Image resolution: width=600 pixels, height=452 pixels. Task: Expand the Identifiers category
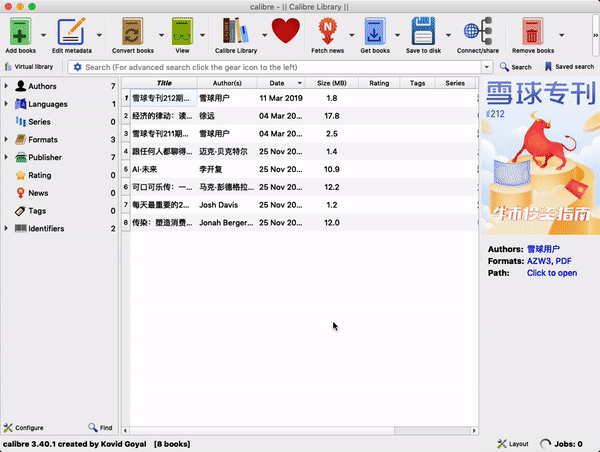click(x=6, y=228)
